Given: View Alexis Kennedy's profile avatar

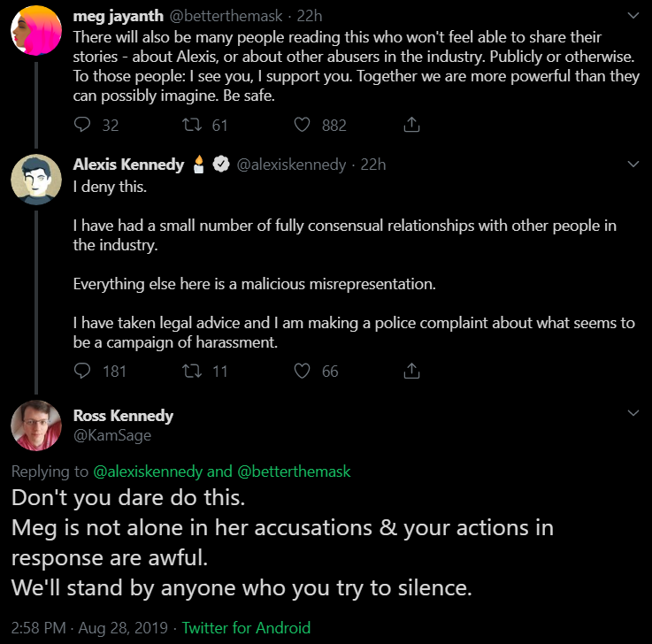Looking at the screenshot, I should pos(36,180).
